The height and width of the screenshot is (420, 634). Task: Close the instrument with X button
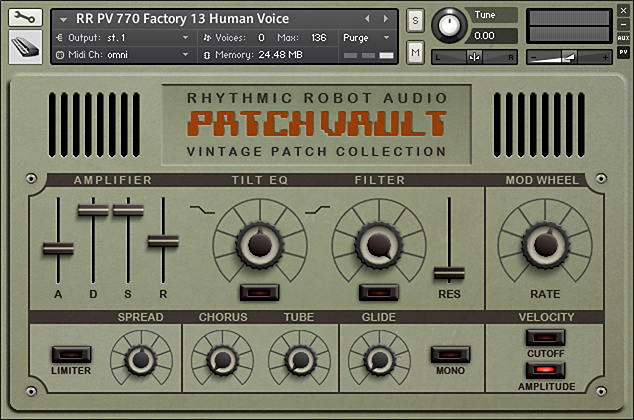click(623, 11)
